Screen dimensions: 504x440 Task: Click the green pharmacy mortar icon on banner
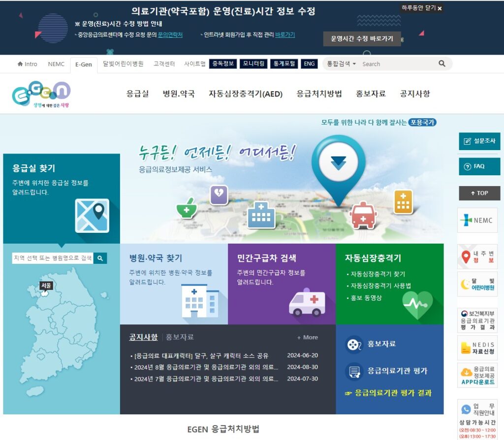[187, 208]
